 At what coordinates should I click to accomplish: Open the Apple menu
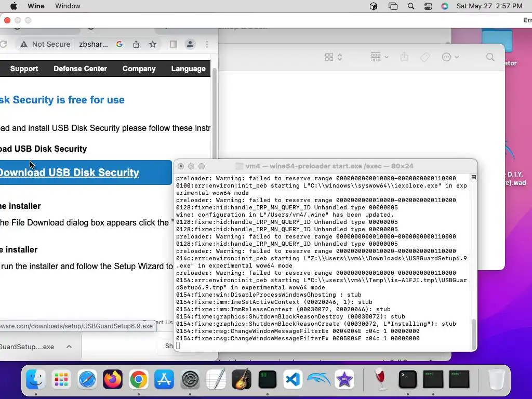(14, 6)
